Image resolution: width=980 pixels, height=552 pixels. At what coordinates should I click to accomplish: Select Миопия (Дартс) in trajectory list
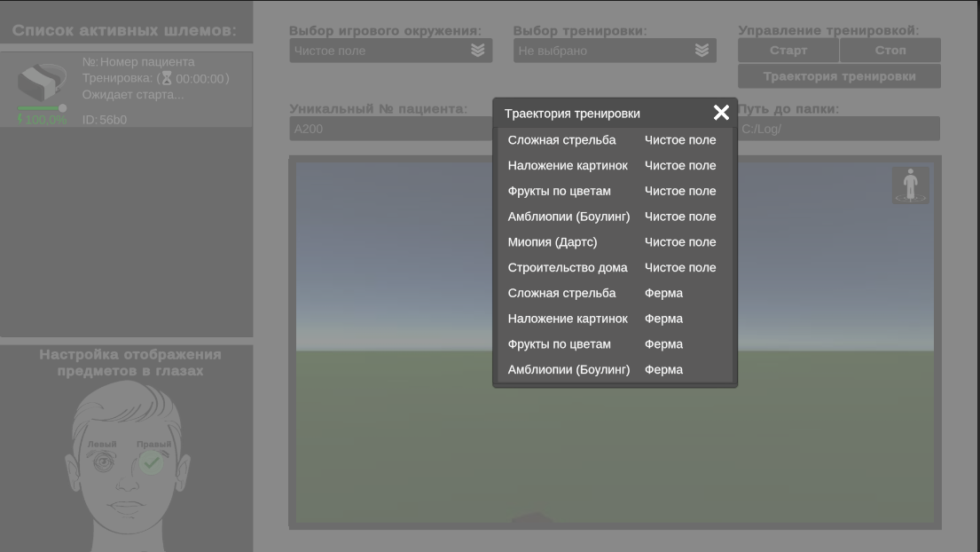coord(614,242)
